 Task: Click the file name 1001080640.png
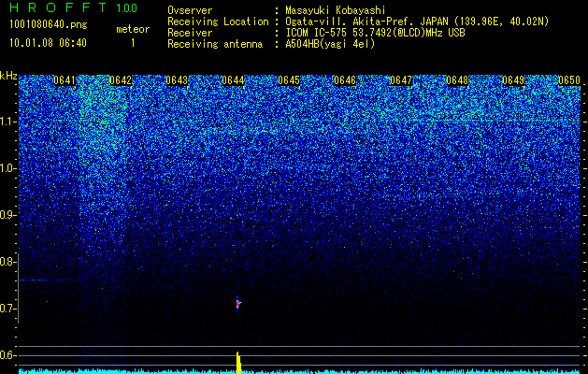click(48, 25)
